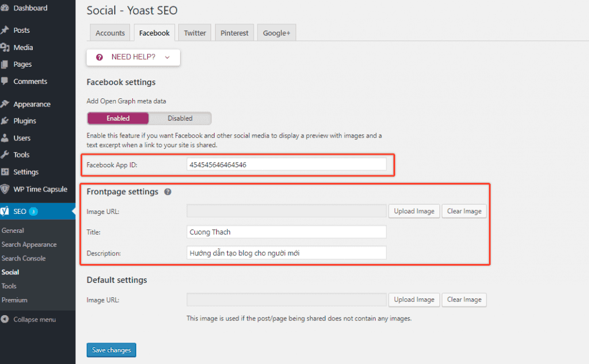Switch to the Accounts tab
589x364 pixels.
tap(110, 33)
